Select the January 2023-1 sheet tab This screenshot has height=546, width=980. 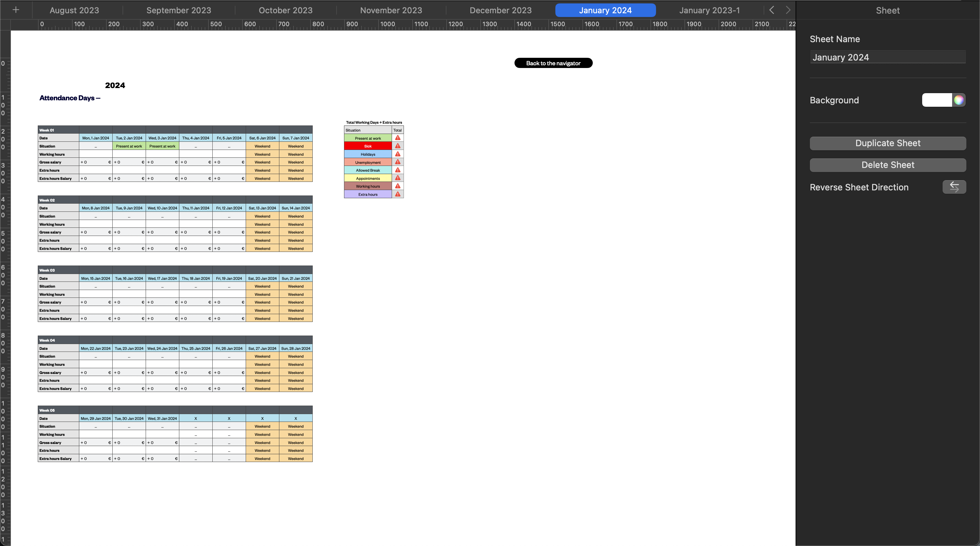709,10
